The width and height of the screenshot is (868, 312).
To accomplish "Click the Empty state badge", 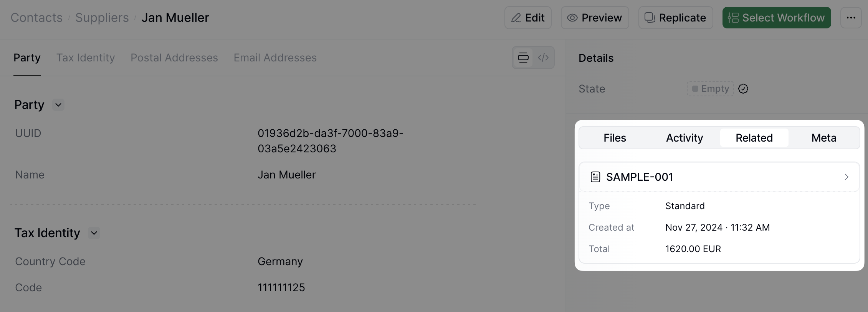I will 710,89.
